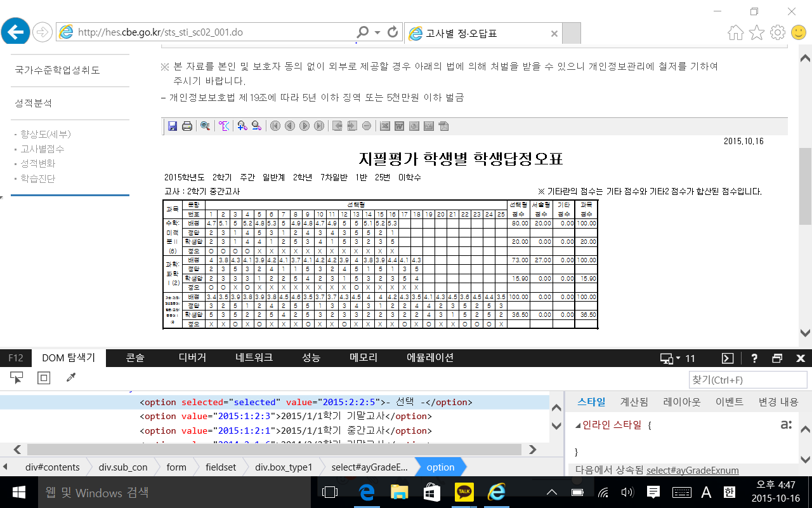Toggle the a: pseudo-state button in styles pane
Screen dimensions: 812x508
[x=786, y=425]
